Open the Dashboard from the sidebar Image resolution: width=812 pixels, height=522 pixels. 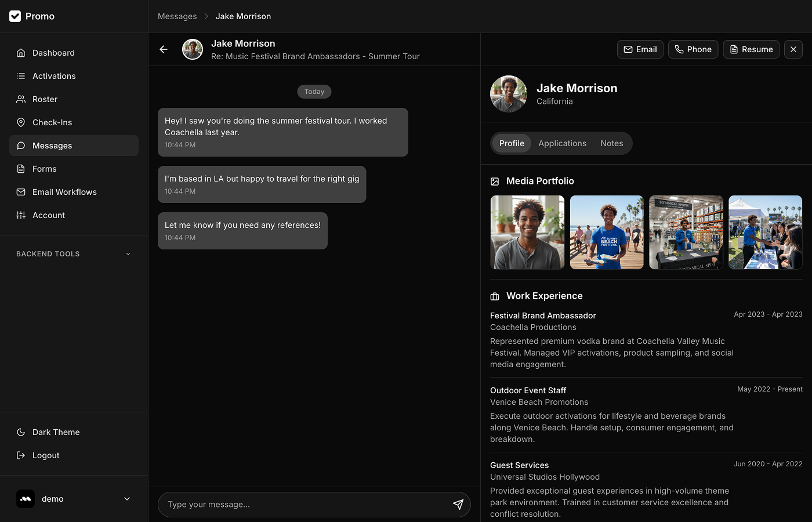point(54,53)
